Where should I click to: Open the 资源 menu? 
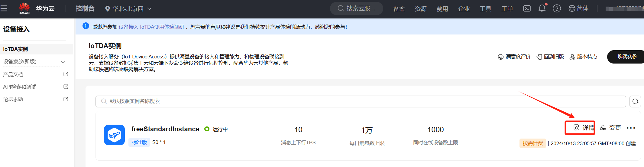pyautogui.click(x=421, y=9)
